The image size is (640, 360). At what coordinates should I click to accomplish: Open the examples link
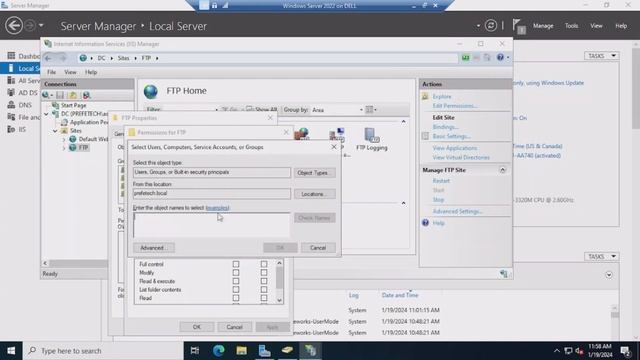pyautogui.click(x=218, y=208)
